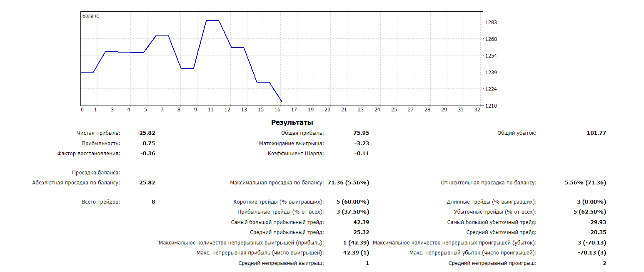This screenshot has width=644, height=272.
Task: Click the "Фактор восстановления:" label
Action: coord(89,153)
